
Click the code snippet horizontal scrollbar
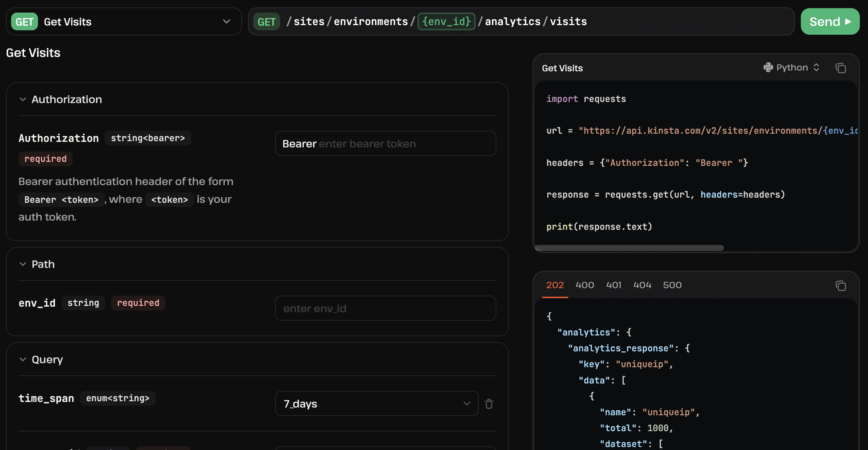pos(629,248)
